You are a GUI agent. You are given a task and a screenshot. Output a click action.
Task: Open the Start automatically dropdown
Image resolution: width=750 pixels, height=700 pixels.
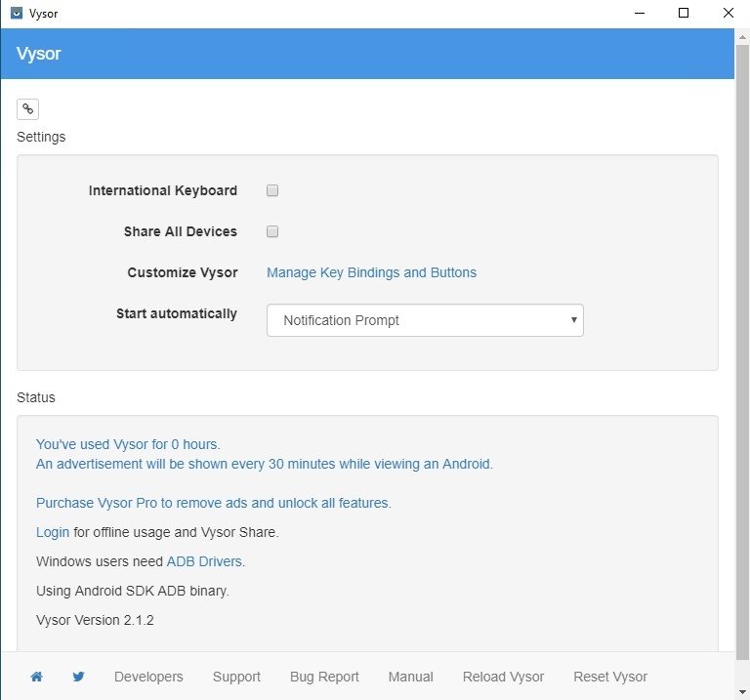click(425, 320)
